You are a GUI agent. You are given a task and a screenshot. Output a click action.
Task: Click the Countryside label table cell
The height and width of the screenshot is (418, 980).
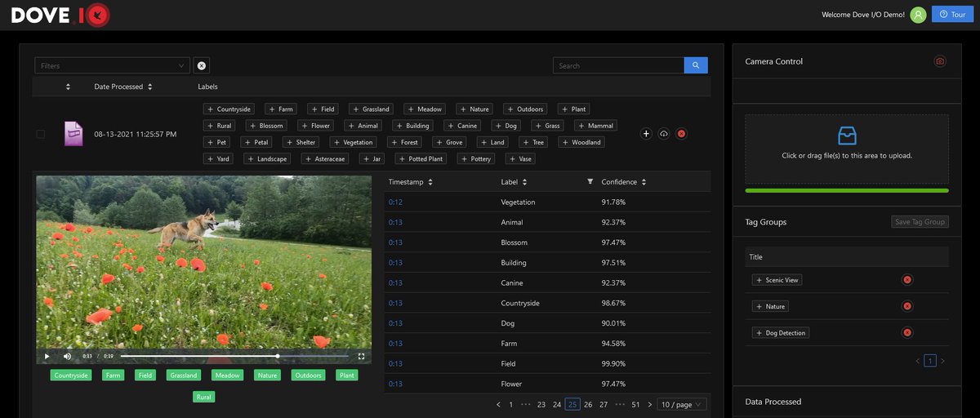pyautogui.click(x=520, y=303)
